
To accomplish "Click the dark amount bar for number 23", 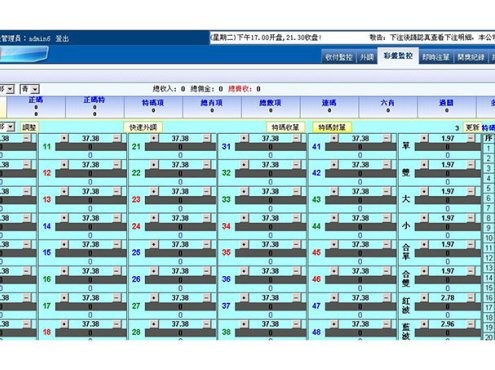I will 180,200.
